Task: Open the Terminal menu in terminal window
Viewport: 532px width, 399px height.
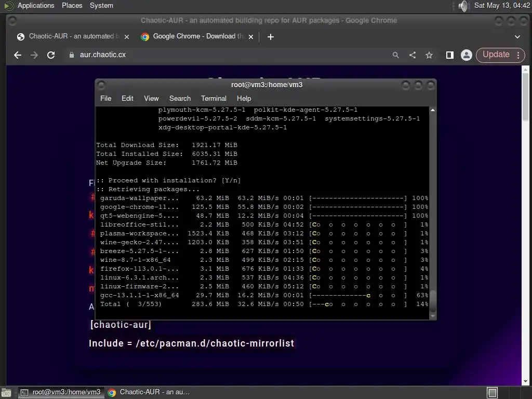Action: click(214, 98)
